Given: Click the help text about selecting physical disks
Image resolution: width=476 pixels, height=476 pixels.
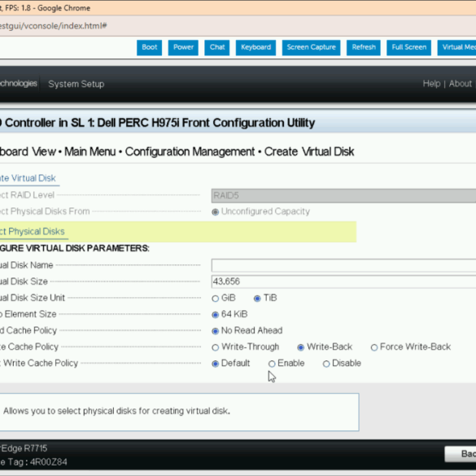Looking at the screenshot, I should click(116, 411).
